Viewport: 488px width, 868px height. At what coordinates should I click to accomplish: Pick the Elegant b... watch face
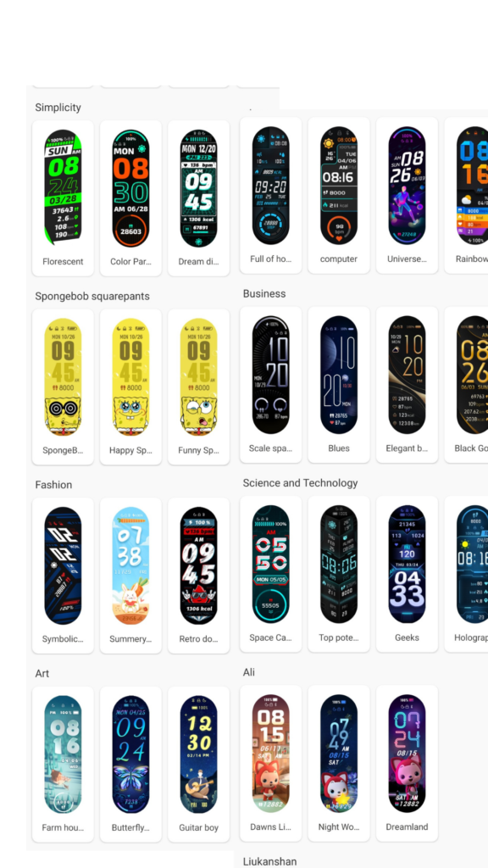407,385
